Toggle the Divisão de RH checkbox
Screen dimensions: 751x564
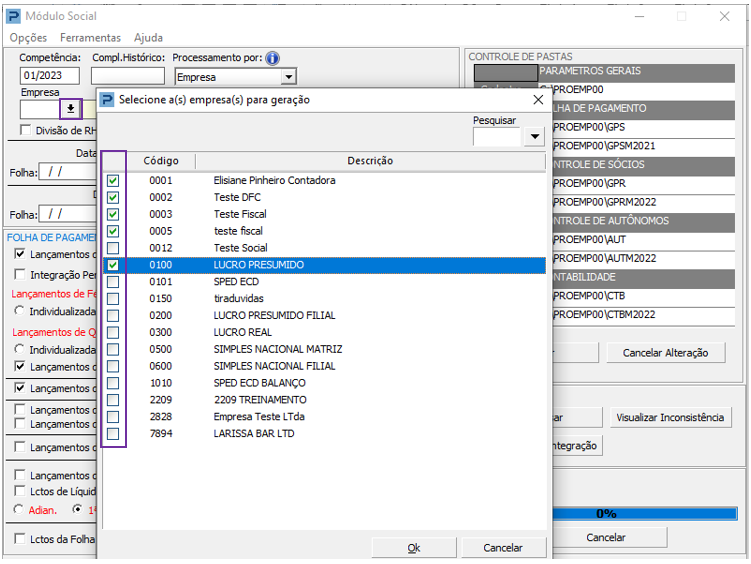25,130
